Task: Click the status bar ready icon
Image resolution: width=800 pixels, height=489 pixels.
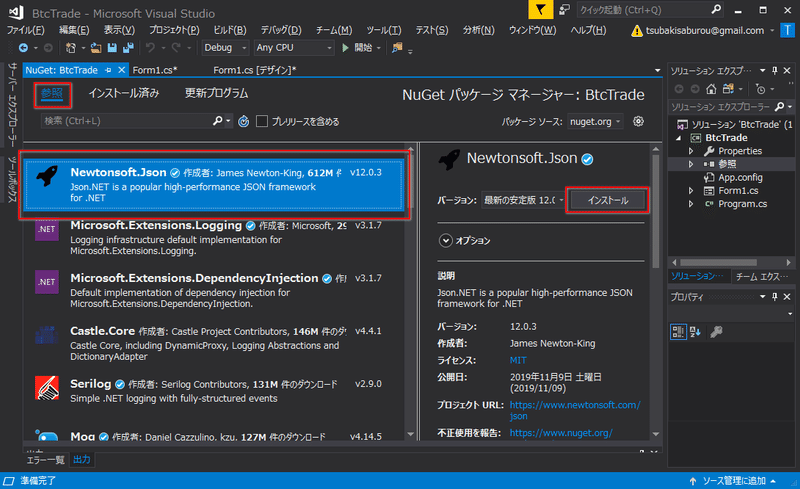Action: pyautogui.click(x=9, y=481)
